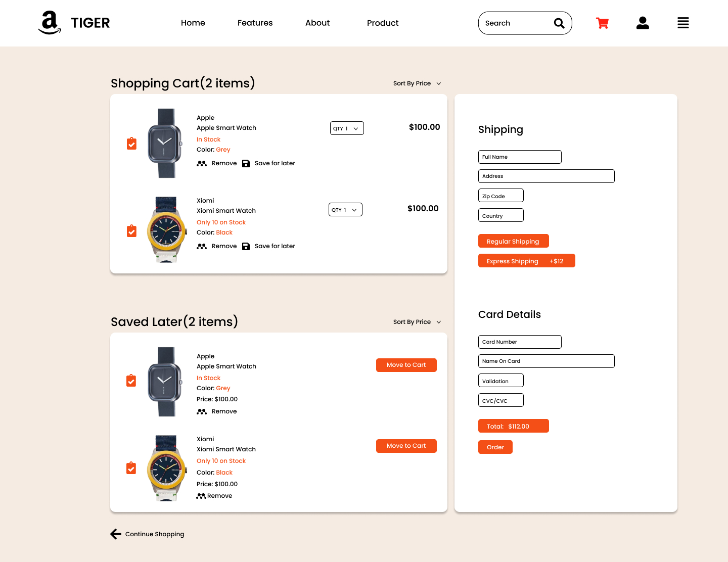Open Sort By Price dropdown for Saved Later

(417, 322)
